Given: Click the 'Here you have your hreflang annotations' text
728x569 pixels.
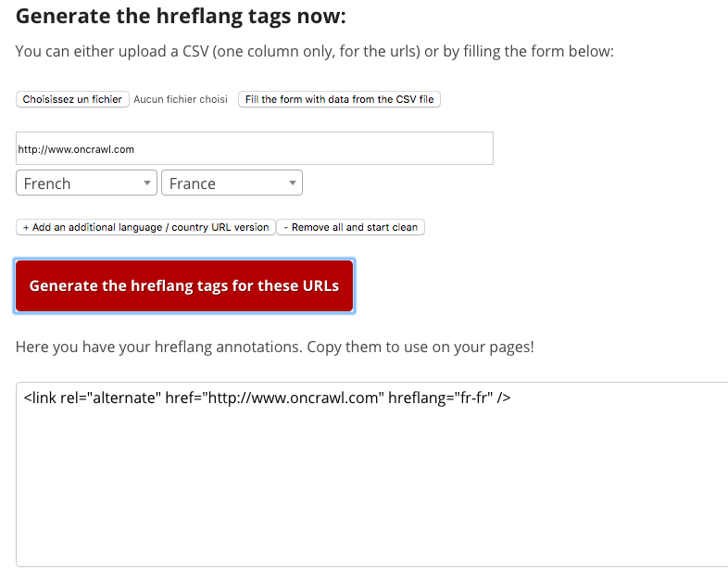Looking at the screenshot, I should [x=275, y=347].
